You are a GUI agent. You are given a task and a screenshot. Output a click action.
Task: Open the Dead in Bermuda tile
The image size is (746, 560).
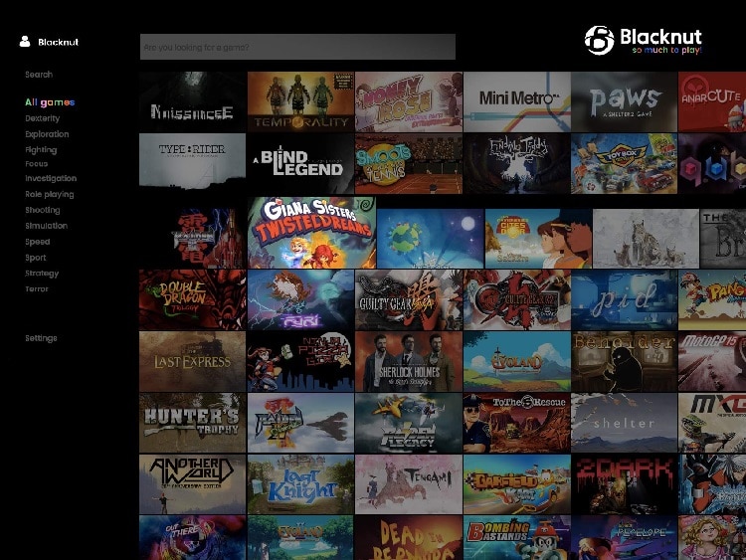tap(409, 538)
